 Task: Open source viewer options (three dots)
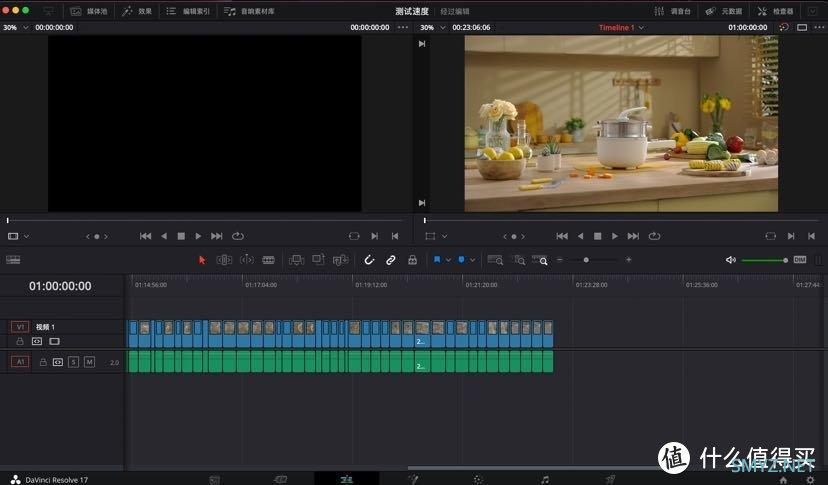point(403,27)
